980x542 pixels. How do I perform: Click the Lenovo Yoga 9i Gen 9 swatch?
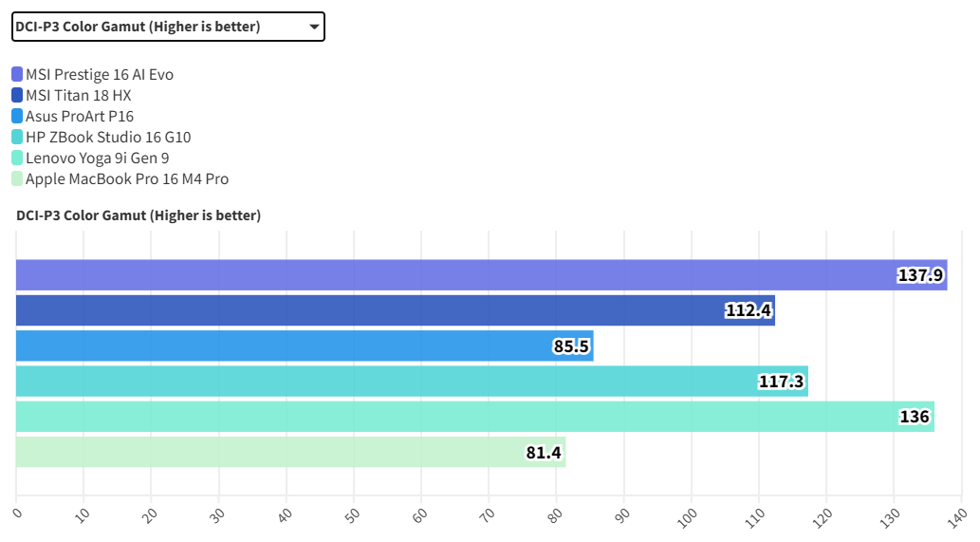pyautogui.click(x=18, y=158)
